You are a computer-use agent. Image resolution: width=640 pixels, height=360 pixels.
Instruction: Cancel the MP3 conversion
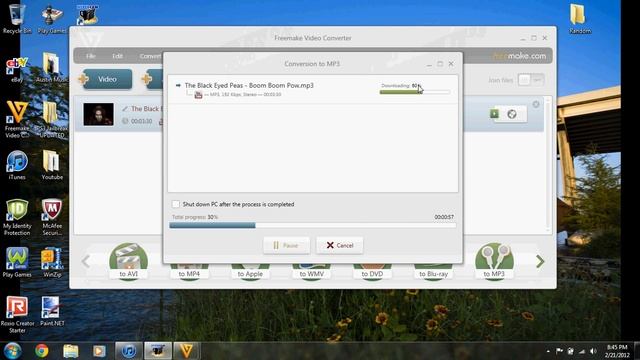[x=340, y=245]
